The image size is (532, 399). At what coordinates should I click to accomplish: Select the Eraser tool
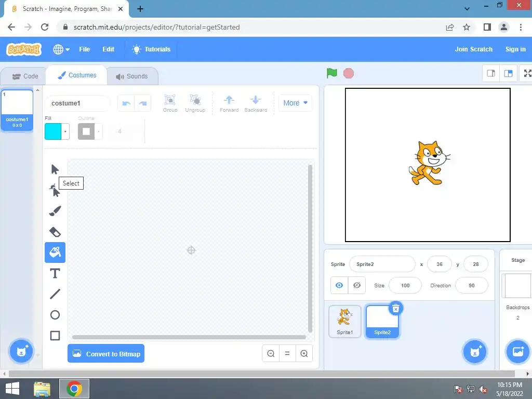click(x=55, y=232)
